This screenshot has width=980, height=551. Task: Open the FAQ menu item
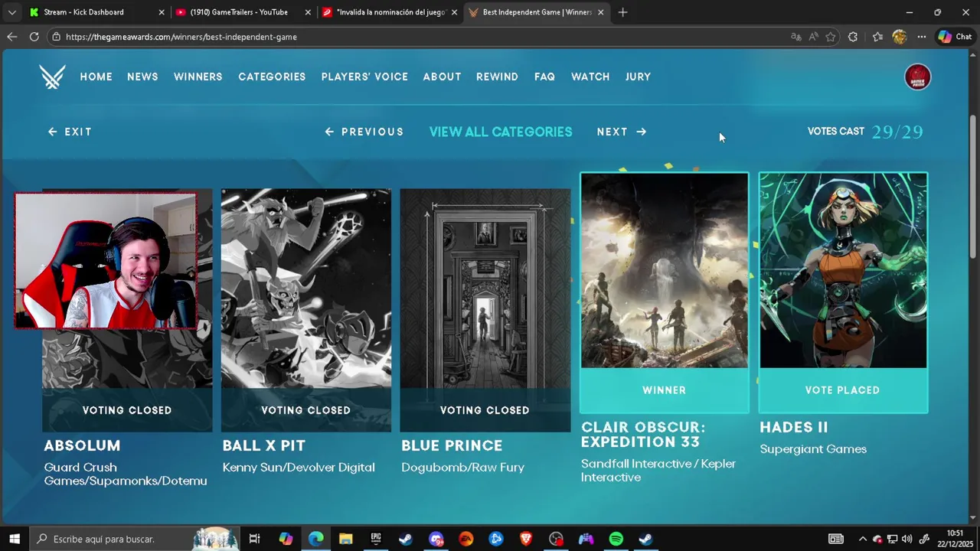coord(544,77)
